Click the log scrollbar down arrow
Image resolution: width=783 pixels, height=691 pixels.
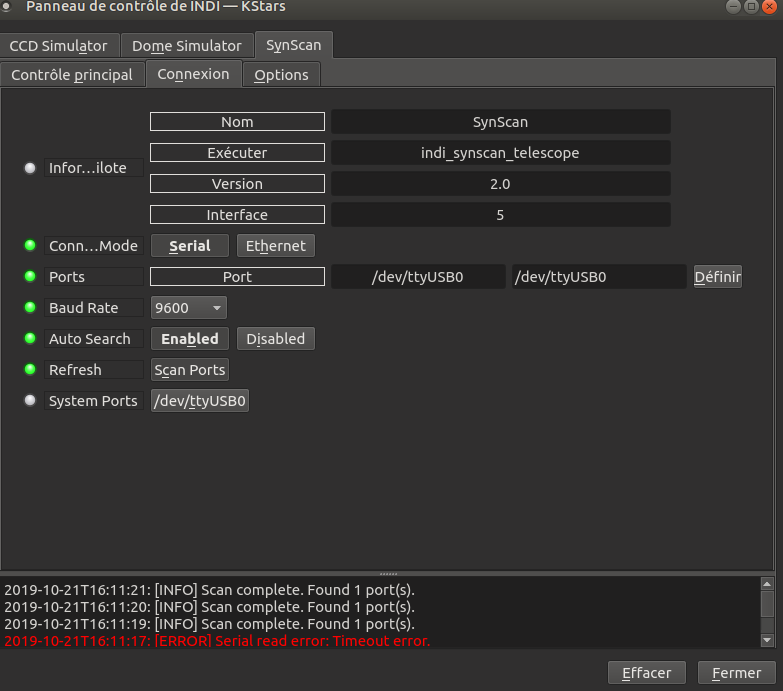click(x=768, y=640)
